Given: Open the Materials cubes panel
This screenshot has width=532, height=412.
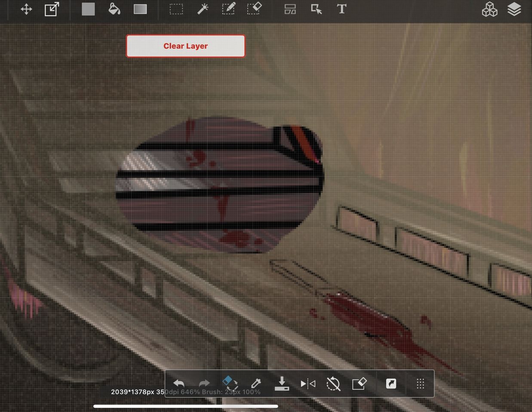Looking at the screenshot, I should pos(489,9).
